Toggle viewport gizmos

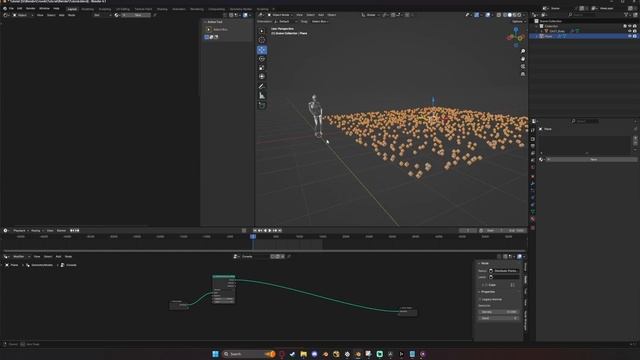click(477, 15)
